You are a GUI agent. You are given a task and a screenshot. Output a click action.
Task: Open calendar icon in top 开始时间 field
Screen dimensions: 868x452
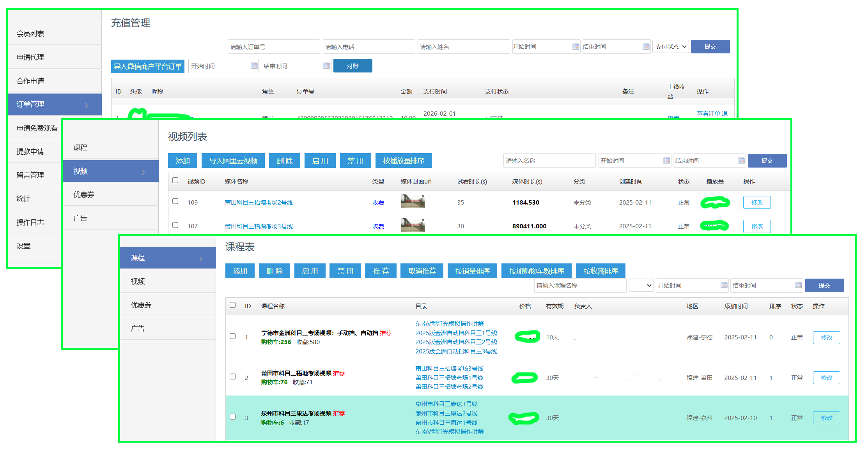pyautogui.click(x=576, y=47)
